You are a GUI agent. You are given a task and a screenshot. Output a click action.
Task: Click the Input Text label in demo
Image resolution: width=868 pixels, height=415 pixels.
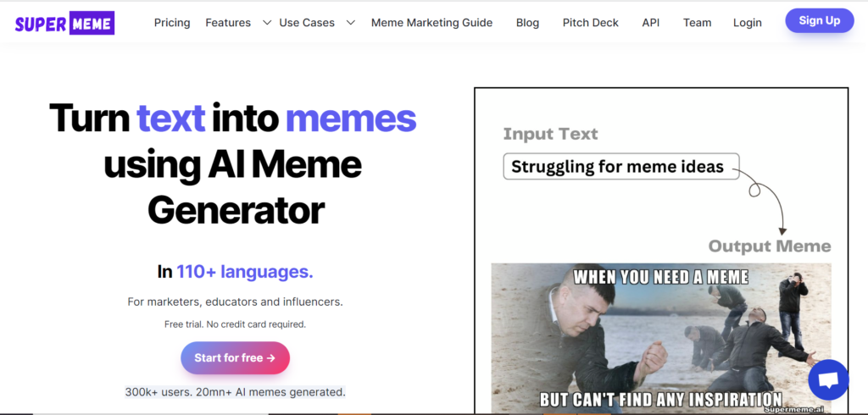[x=550, y=134]
